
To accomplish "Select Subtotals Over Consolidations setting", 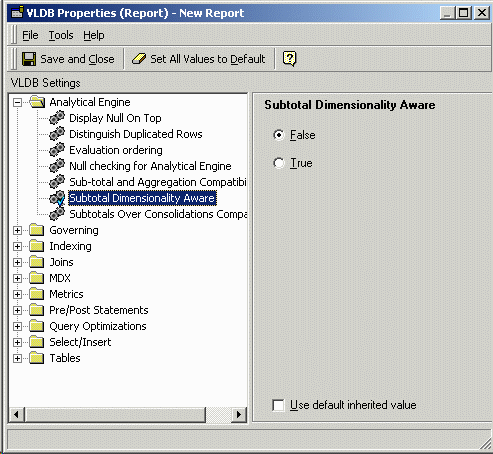I will [158, 214].
